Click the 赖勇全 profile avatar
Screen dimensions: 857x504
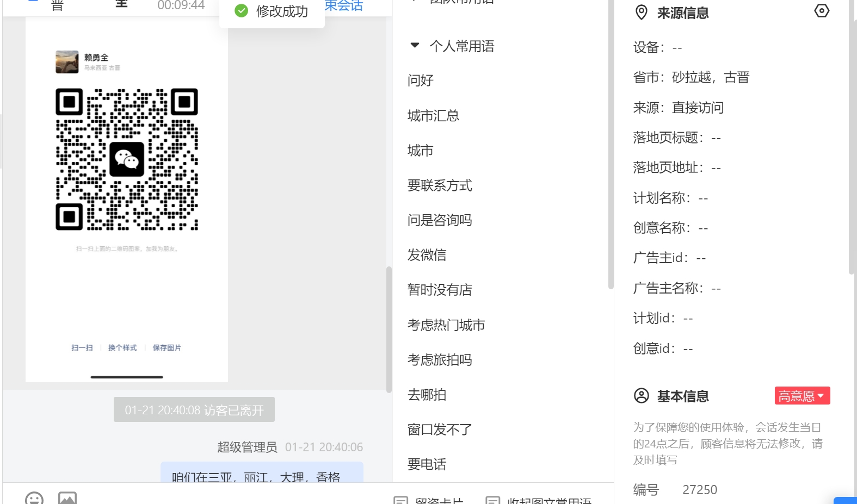[x=67, y=62]
